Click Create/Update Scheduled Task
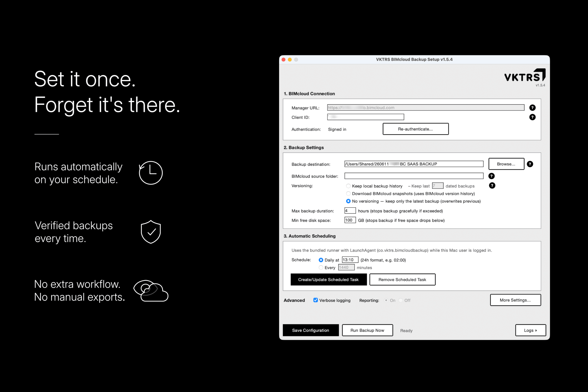Viewport: 588px width, 392px height. pyautogui.click(x=328, y=279)
